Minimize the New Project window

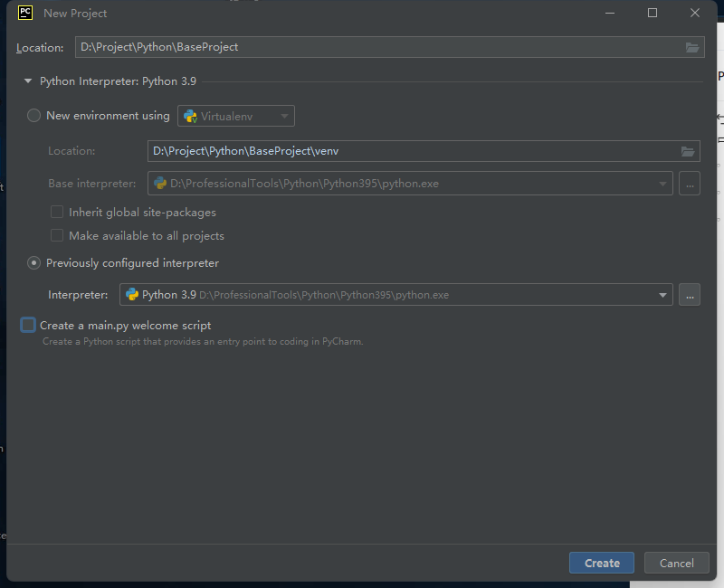pyautogui.click(x=609, y=13)
